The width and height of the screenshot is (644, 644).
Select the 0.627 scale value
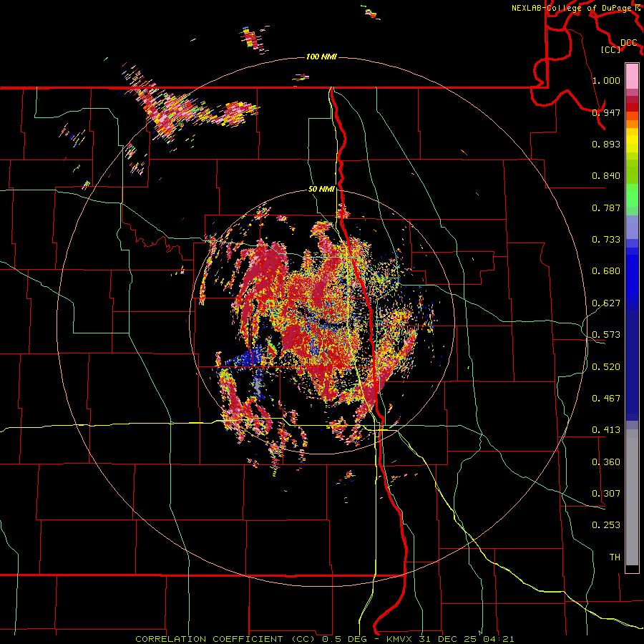coord(606,303)
